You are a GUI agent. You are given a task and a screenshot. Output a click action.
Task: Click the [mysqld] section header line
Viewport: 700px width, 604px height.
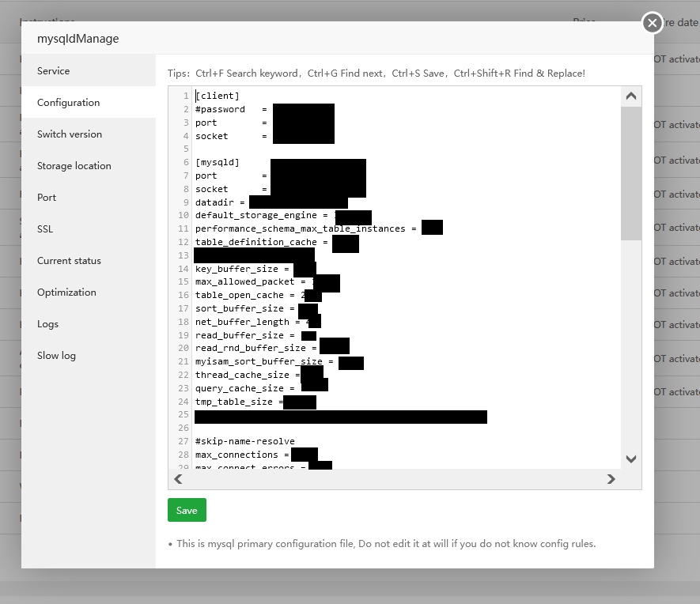(x=218, y=162)
